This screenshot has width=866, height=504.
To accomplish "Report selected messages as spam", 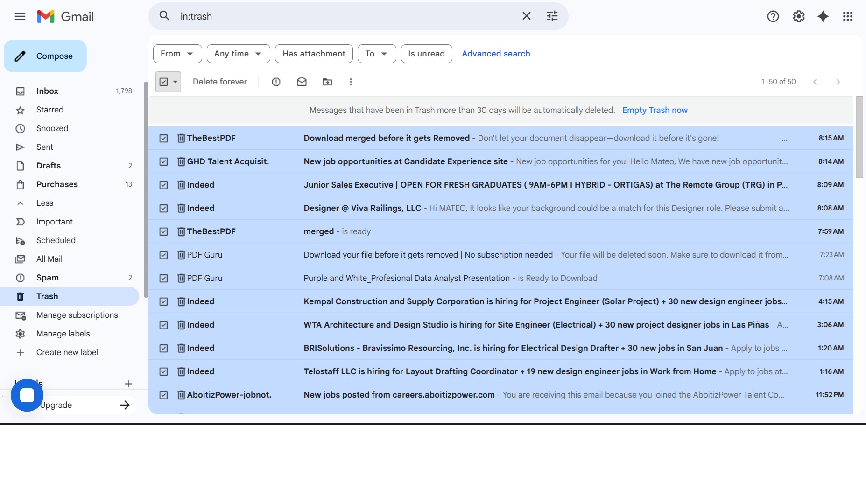I will 276,82.
